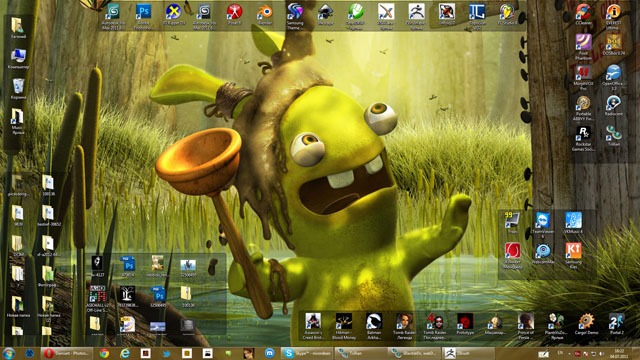640x360 pixels.
Task: Launch EVEREST Ultimate shortcut
Action: tap(613, 16)
